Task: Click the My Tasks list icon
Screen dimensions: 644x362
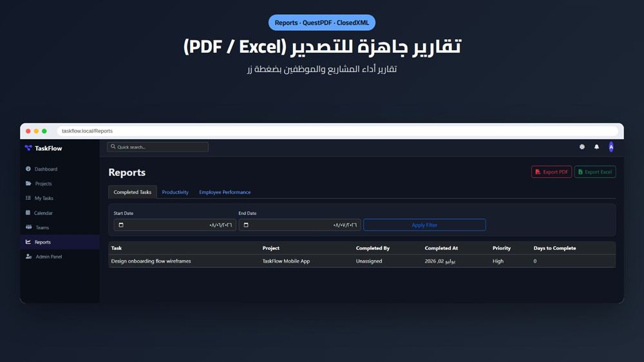Action: (x=28, y=198)
